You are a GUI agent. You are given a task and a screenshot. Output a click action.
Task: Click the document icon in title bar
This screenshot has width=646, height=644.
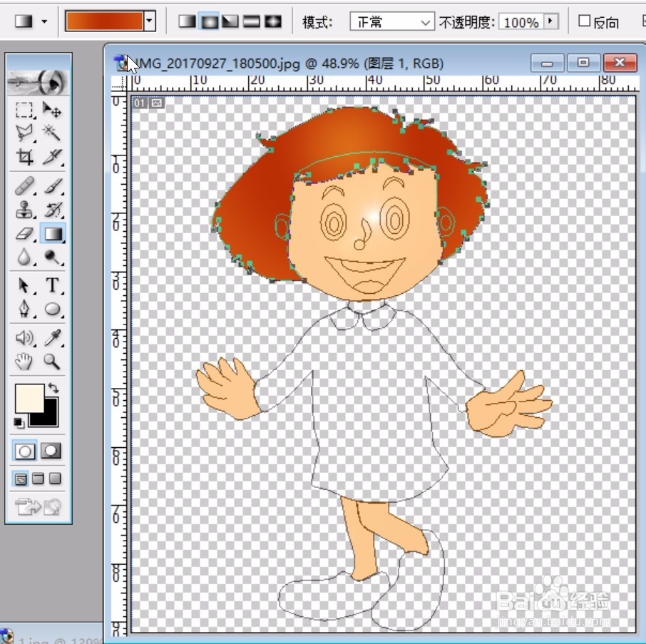click(120, 63)
